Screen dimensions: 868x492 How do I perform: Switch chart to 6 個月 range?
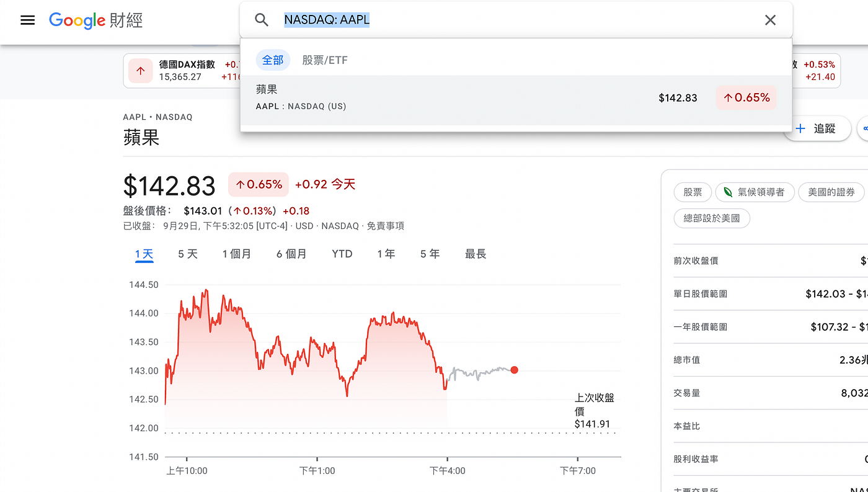click(292, 254)
